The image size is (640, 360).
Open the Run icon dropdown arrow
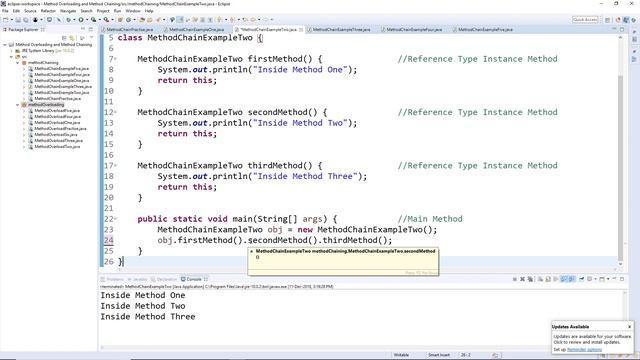87,20
